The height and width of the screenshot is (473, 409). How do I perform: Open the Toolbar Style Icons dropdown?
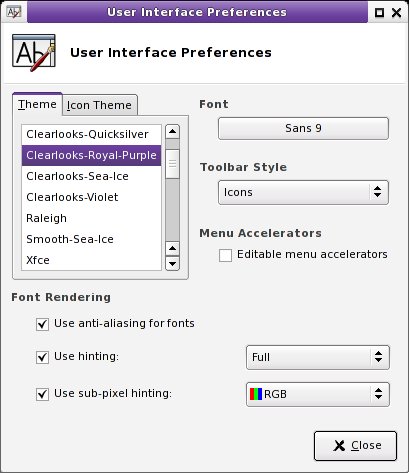tap(303, 192)
